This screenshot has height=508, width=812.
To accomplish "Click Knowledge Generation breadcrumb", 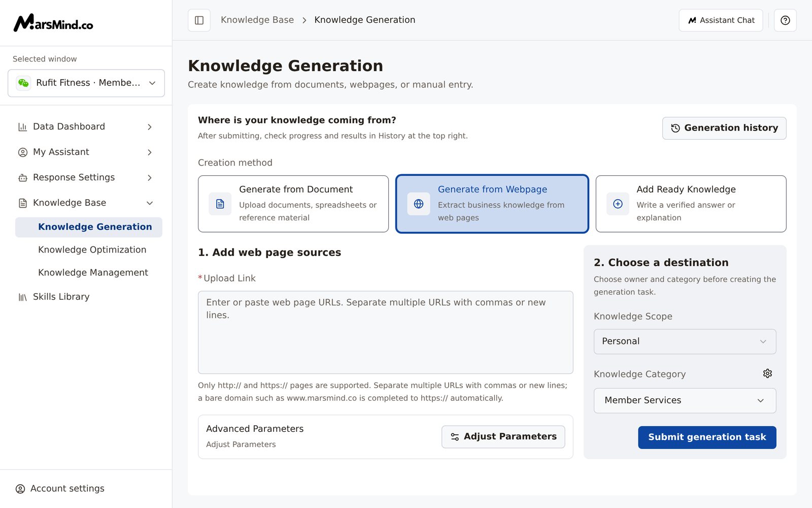I will pyautogui.click(x=365, y=20).
